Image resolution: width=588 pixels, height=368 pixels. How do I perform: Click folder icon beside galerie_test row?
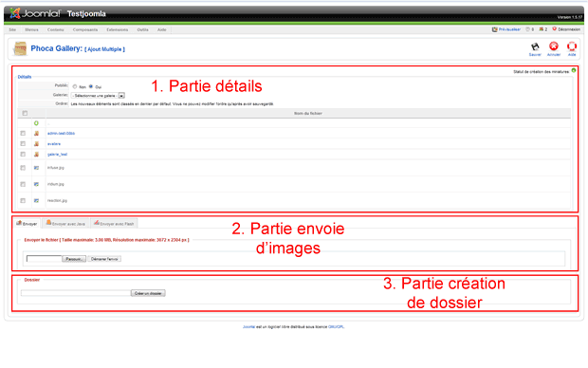[36, 155]
